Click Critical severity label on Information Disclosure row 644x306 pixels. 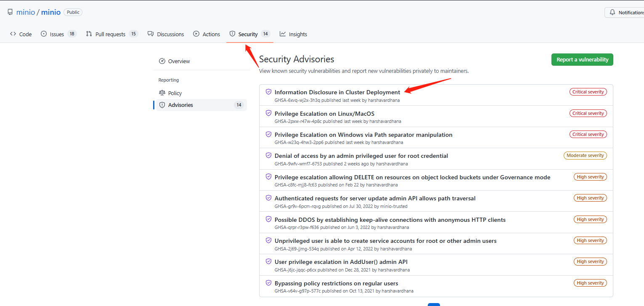tap(588, 92)
